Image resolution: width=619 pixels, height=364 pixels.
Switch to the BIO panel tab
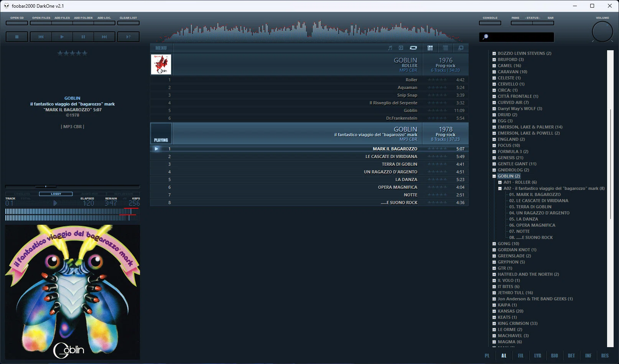click(x=555, y=356)
